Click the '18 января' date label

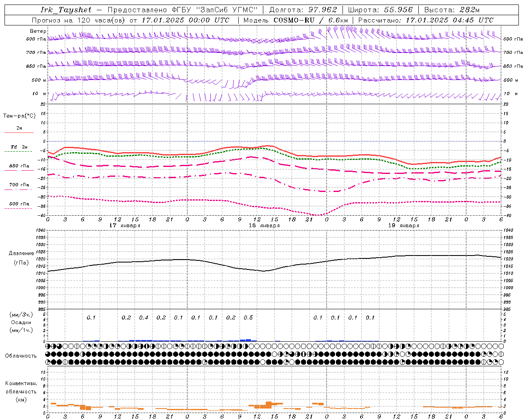pyautogui.click(x=264, y=226)
